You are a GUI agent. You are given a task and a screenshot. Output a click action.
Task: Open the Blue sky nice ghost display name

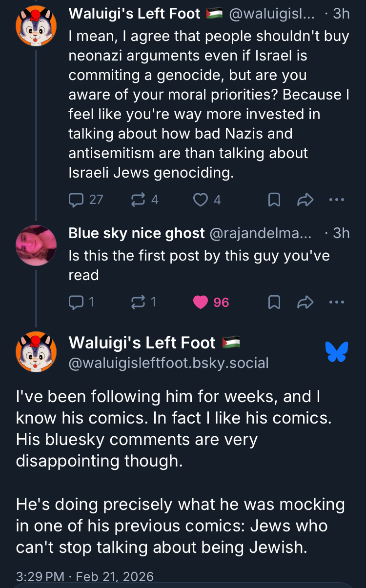tap(137, 233)
